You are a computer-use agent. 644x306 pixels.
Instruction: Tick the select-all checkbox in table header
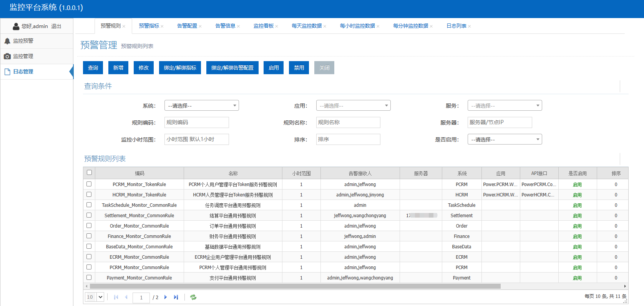point(90,173)
